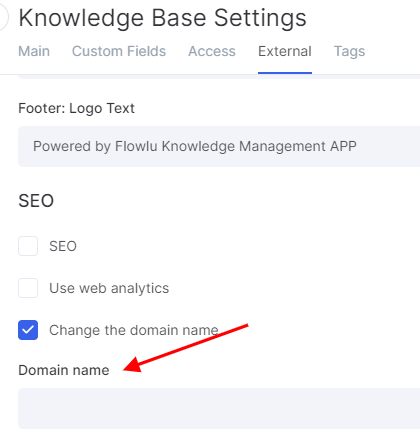Screen dimensions: 420x437
Task: Open the Custom Fields tab
Action: [x=119, y=51]
